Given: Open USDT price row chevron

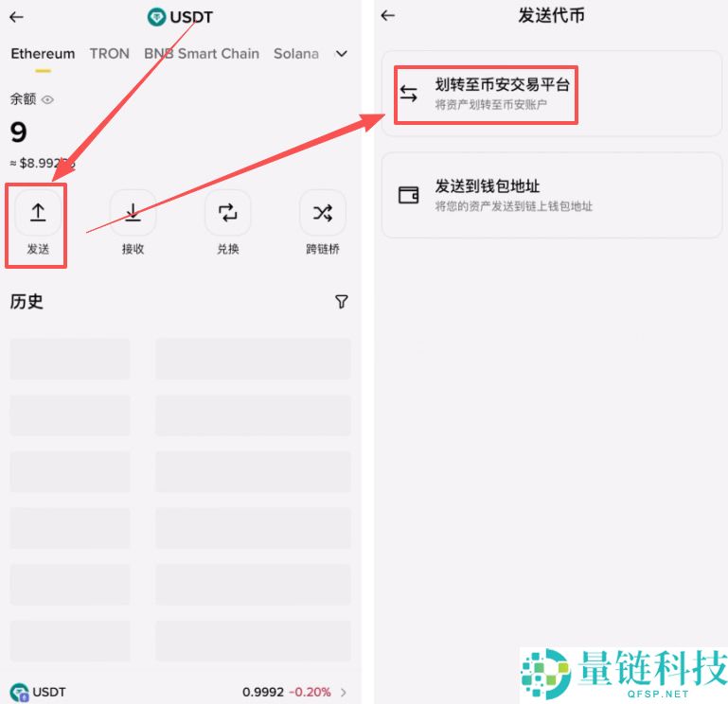Looking at the screenshot, I should pos(344,693).
